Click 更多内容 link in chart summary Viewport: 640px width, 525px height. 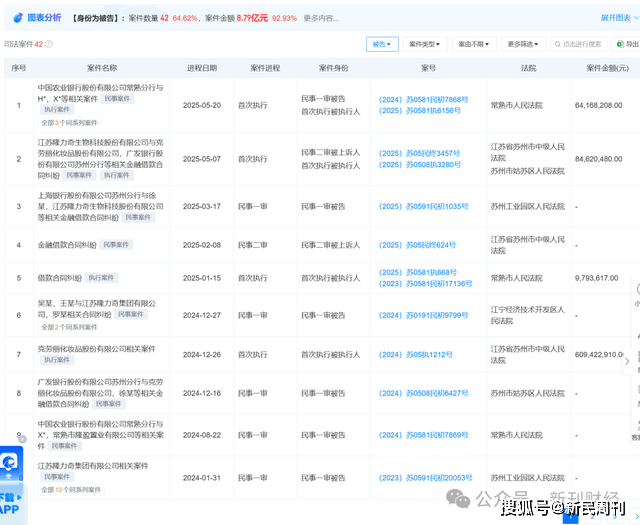321,18
